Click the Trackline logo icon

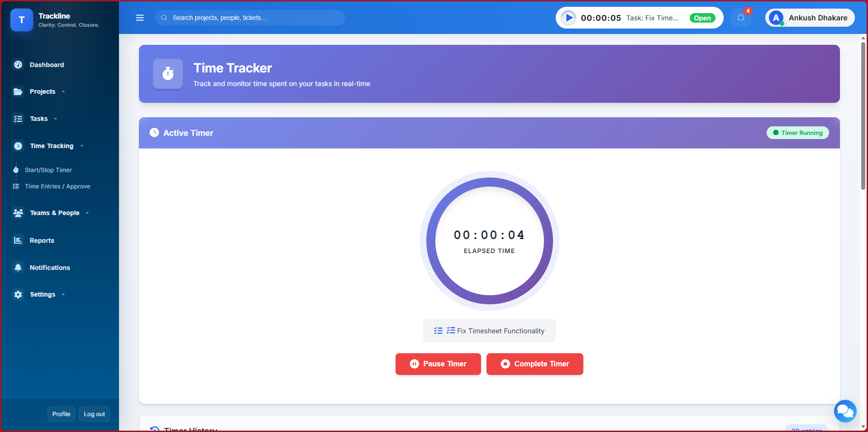point(21,20)
